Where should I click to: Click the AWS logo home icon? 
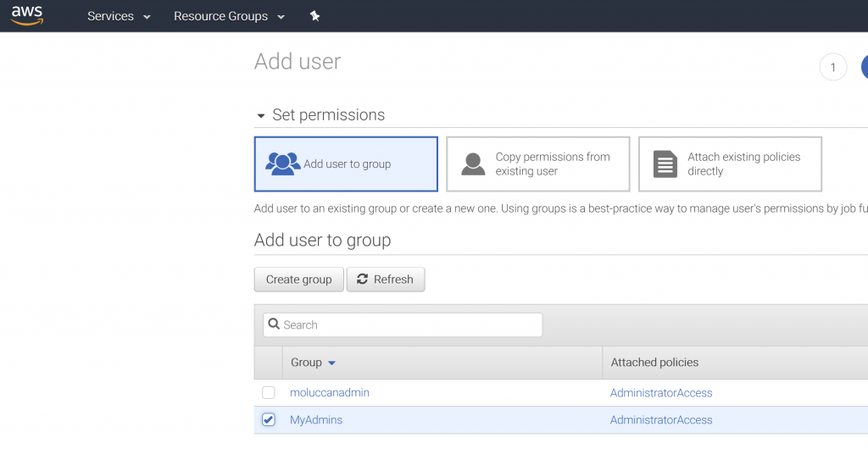pyautogui.click(x=27, y=15)
